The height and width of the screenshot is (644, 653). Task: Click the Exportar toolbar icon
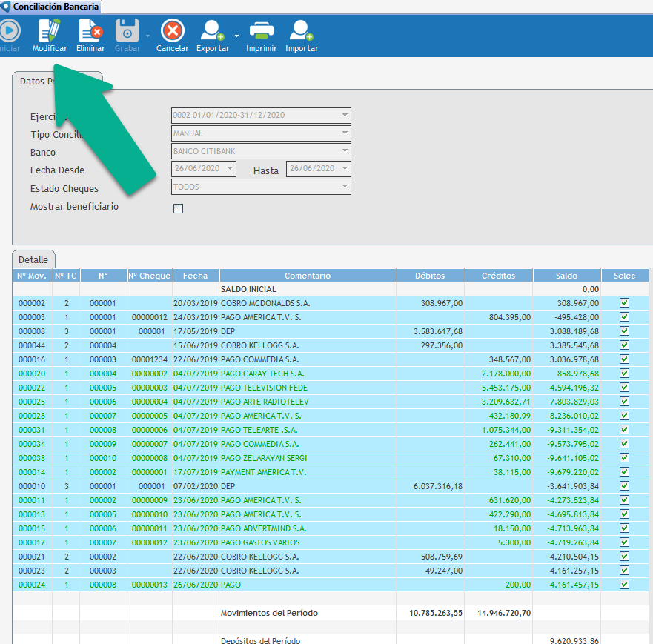(213, 31)
